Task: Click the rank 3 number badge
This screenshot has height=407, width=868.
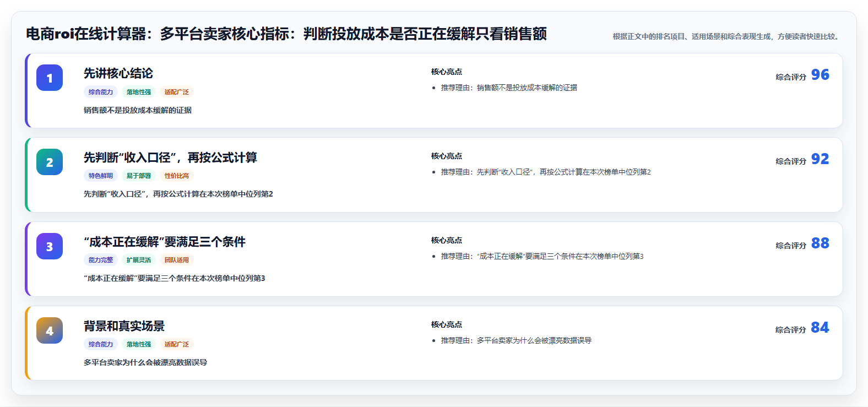Action: 50,246
